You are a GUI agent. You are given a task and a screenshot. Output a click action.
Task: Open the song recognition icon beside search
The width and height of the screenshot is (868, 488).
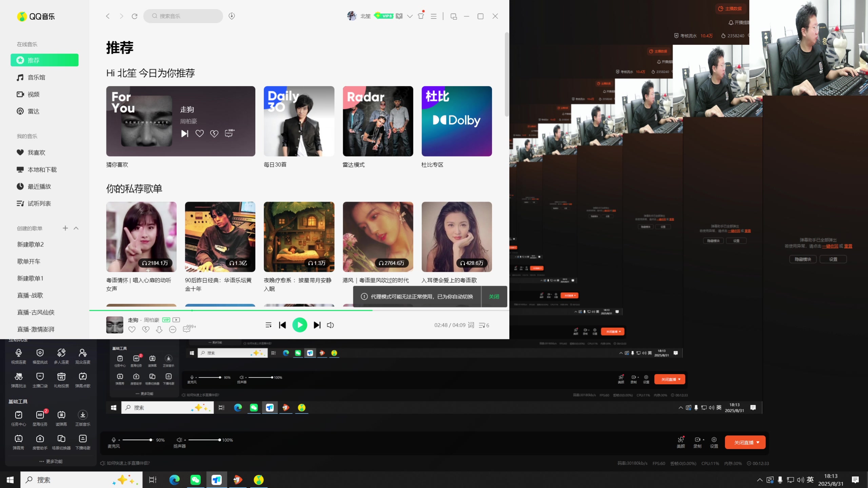tap(232, 16)
